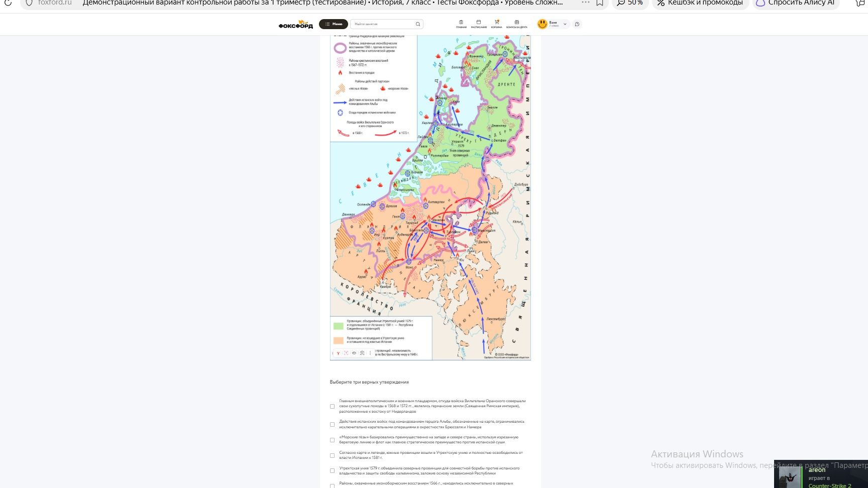Click the smiley profile avatar
The height and width of the screenshot is (488, 868).
[542, 24]
